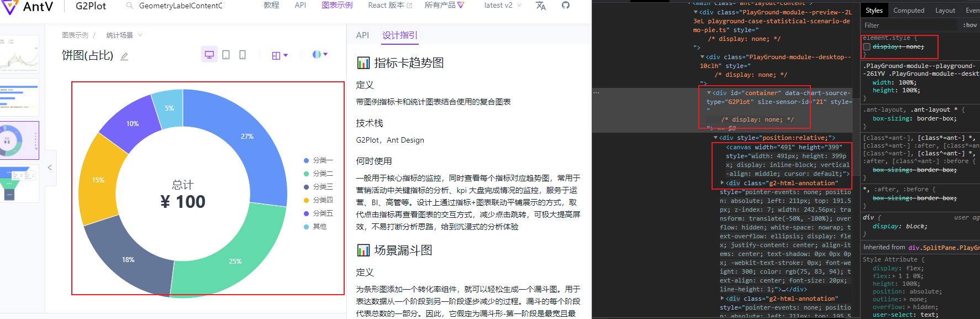The width and height of the screenshot is (980, 319).
Task: Toggle the display: none checkbox in element.style
Action: (x=867, y=47)
